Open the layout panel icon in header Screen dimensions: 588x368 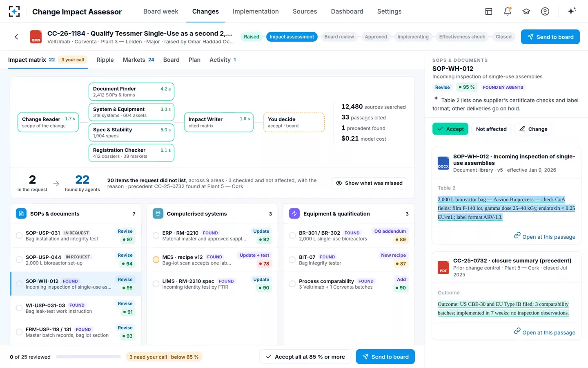(x=489, y=11)
